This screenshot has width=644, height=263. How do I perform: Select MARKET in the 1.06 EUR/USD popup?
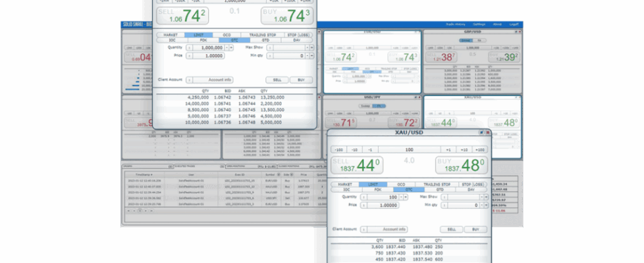(x=171, y=36)
